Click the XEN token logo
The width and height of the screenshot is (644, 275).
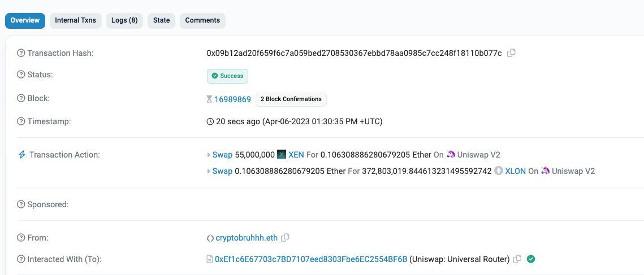point(282,155)
